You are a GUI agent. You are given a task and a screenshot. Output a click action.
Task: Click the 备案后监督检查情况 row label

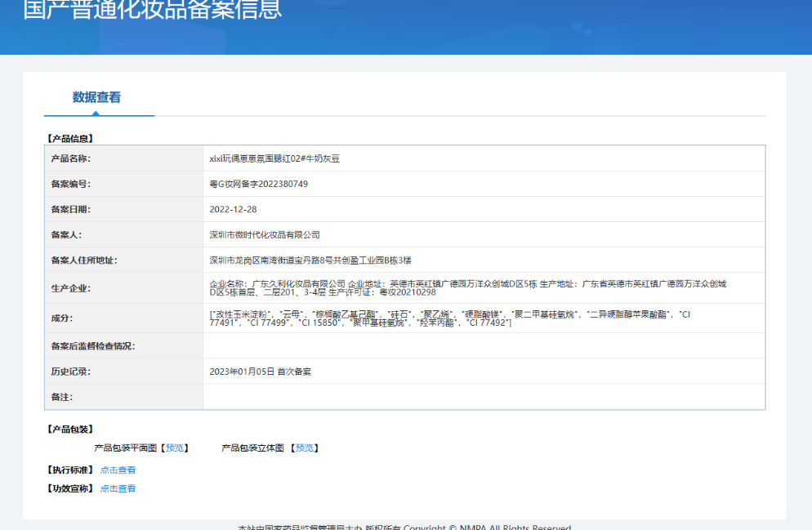tap(93, 346)
